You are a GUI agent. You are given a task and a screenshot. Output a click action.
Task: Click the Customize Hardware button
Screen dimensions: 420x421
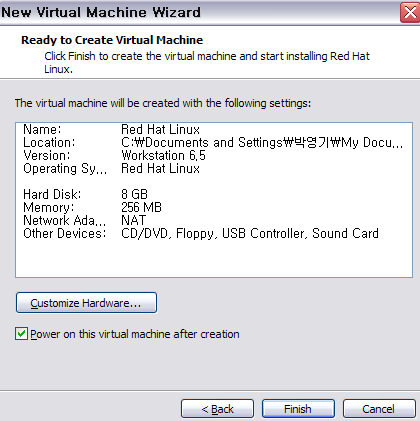pyautogui.click(x=86, y=303)
